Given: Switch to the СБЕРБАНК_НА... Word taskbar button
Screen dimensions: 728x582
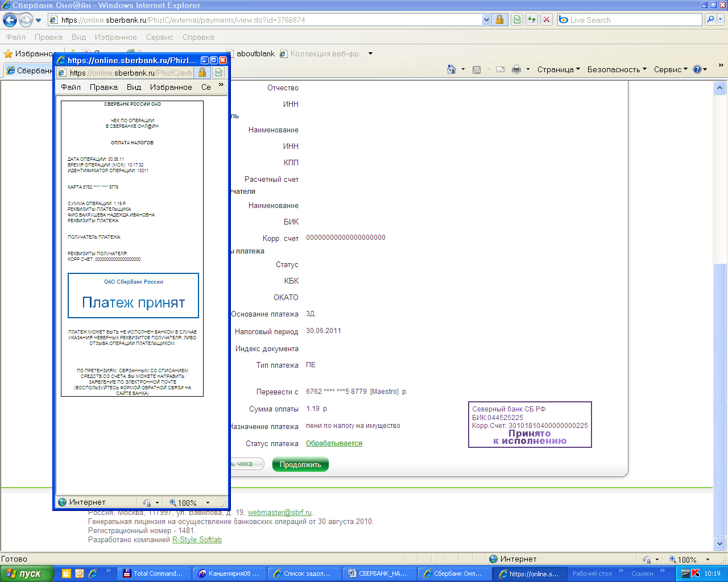Looking at the screenshot, I should (379, 573).
